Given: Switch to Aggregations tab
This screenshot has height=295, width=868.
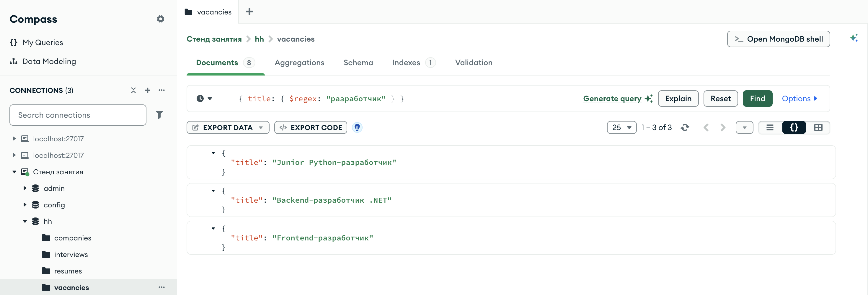Looking at the screenshot, I should [299, 63].
